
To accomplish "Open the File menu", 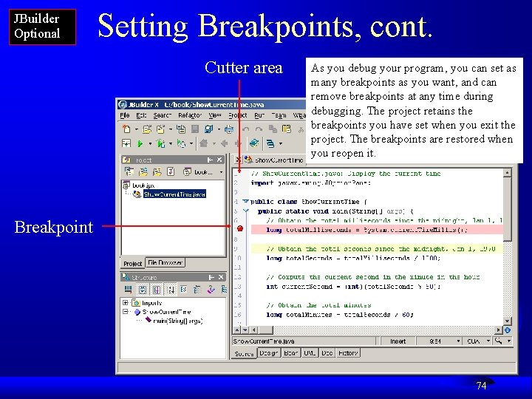I will [x=125, y=115].
